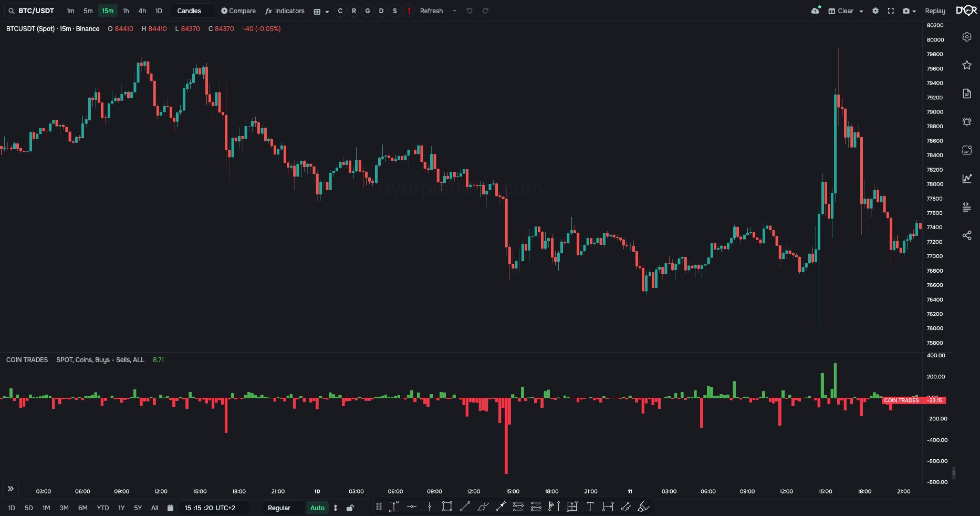Screen dimensions: 980x516
Task: Select the 5Y range
Action: 138,508
